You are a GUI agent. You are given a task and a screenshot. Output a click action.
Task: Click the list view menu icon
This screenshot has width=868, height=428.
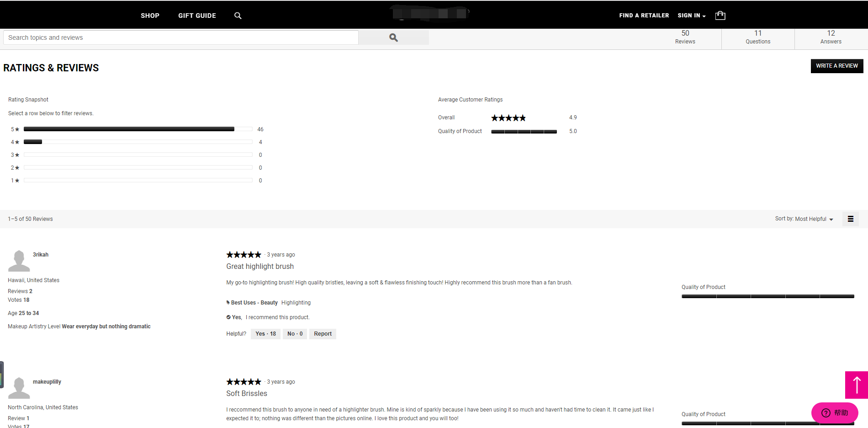[850, 219]
